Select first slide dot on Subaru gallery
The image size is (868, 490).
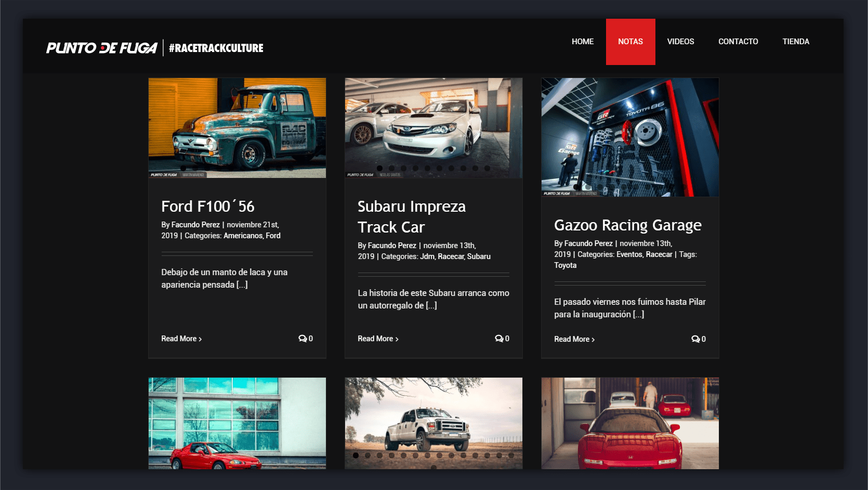click(x=379, y=168)
